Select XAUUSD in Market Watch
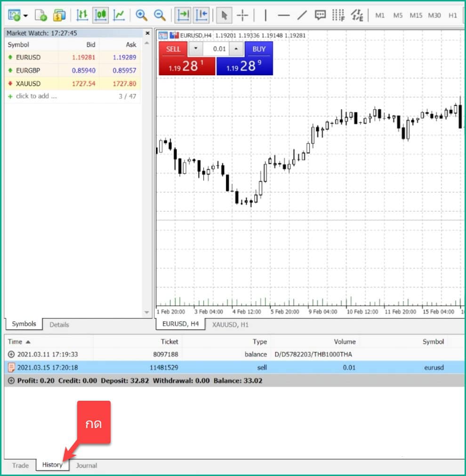Screen dimensions: 466x476 coord(73,83)
